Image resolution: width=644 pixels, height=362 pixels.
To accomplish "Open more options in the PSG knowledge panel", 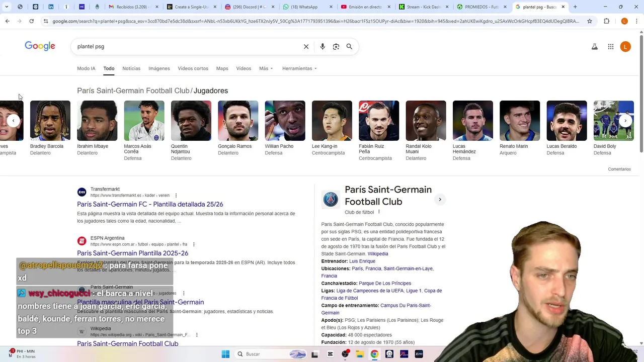I will (379, 212).
